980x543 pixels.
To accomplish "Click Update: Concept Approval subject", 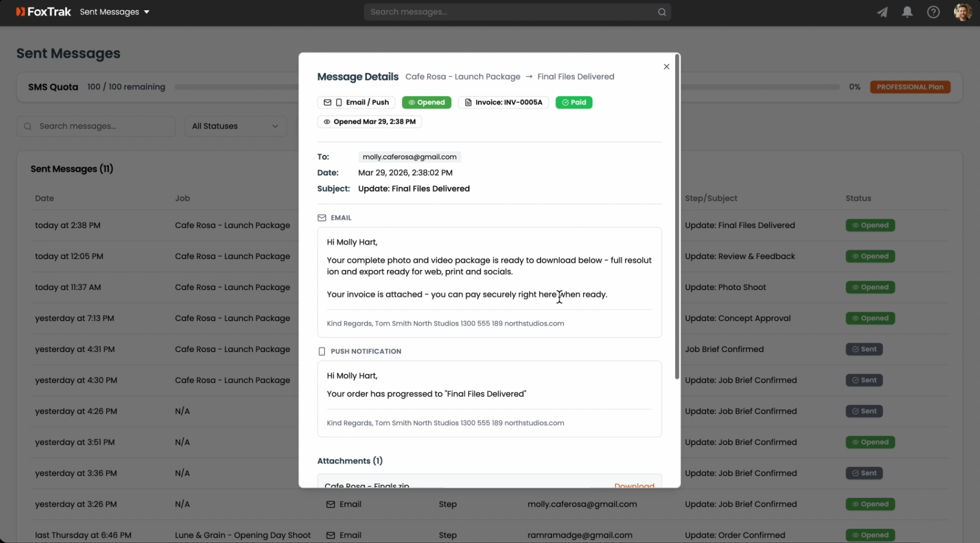I will pos(738,318).
